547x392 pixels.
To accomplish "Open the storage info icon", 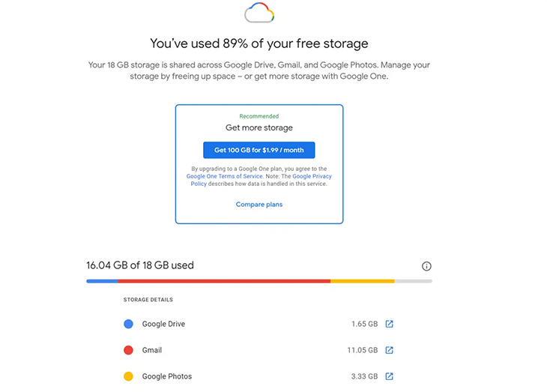I will click(426, 266).
